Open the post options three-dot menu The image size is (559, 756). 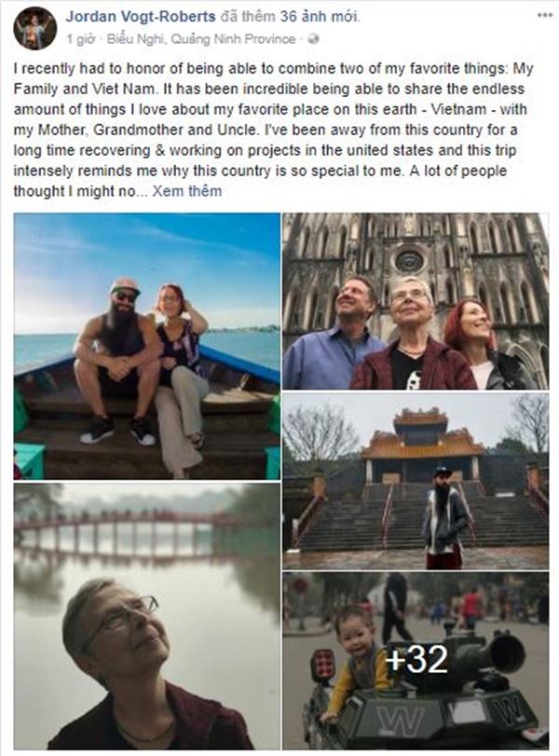click(x=544, y=15)
